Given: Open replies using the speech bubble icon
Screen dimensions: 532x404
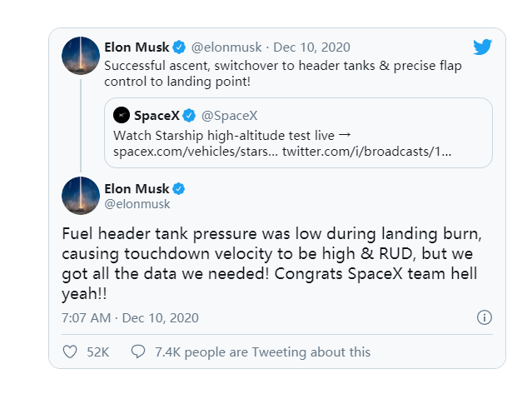Looking at the screenshot, I should [x=138, y=352].
